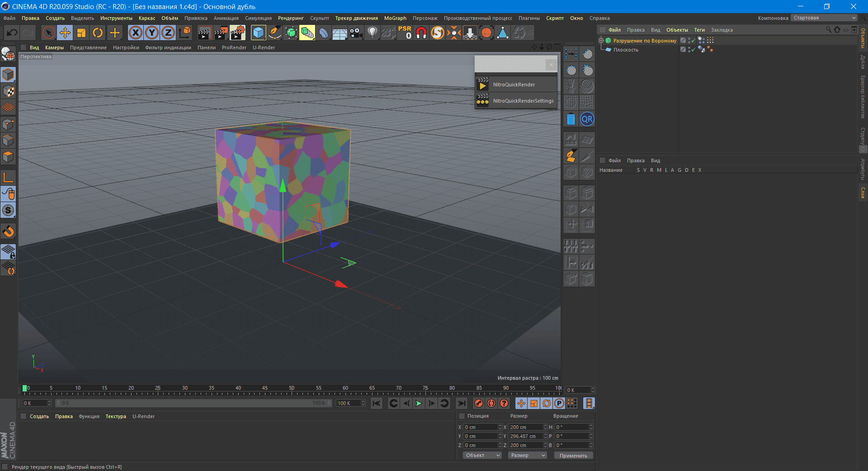This screenshot has height=471, width=868.
Task: Open the Симуляция menu
Action: tap(258, 18)
